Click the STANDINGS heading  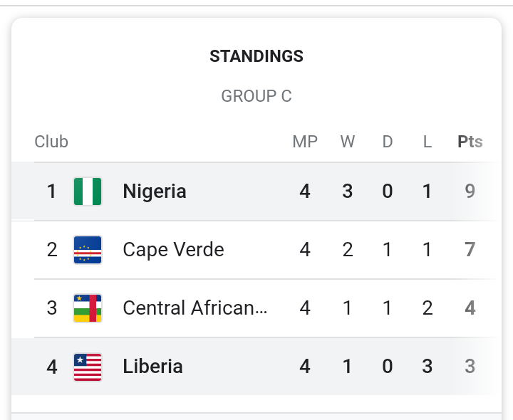(x=256, y=56)
